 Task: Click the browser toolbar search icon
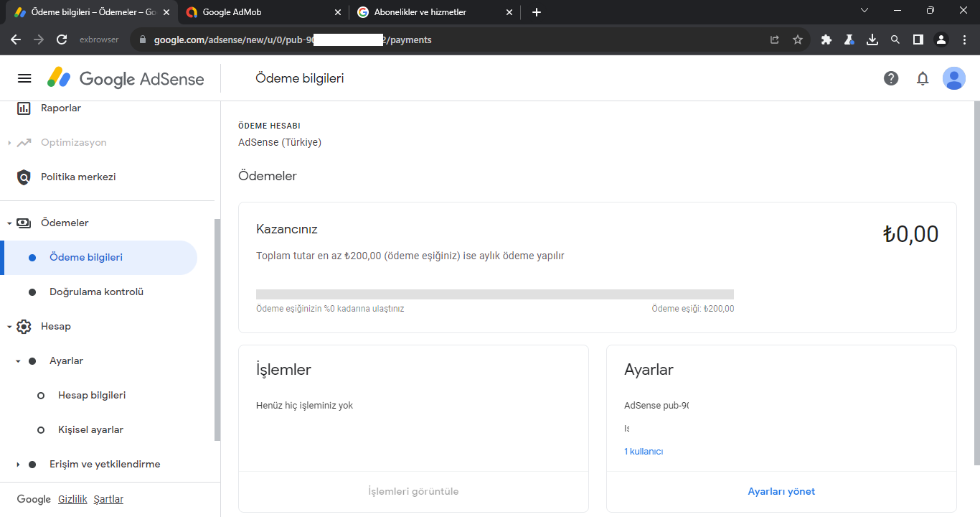pos(895,40)
